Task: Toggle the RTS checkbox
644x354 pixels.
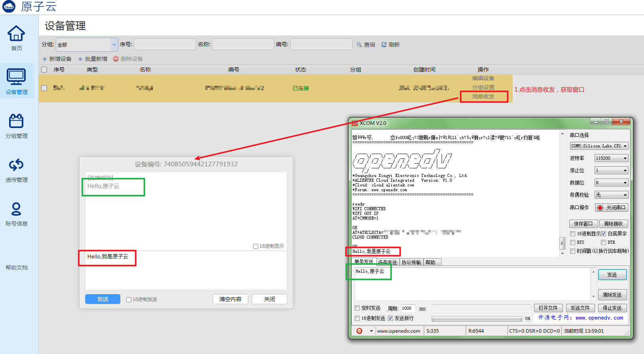Action: tap(573, 243)
